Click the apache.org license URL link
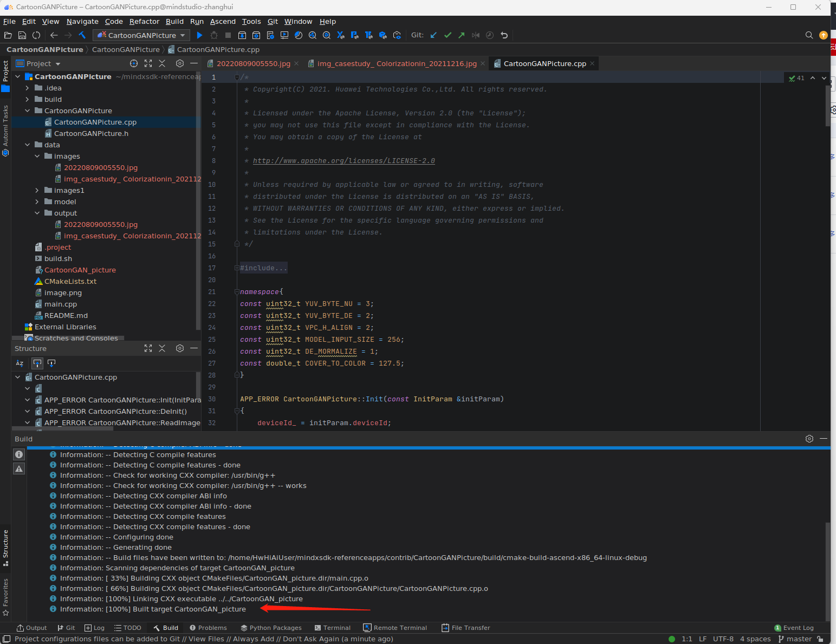The height and width of the screenshot is (644, 836). click(344, 161)
